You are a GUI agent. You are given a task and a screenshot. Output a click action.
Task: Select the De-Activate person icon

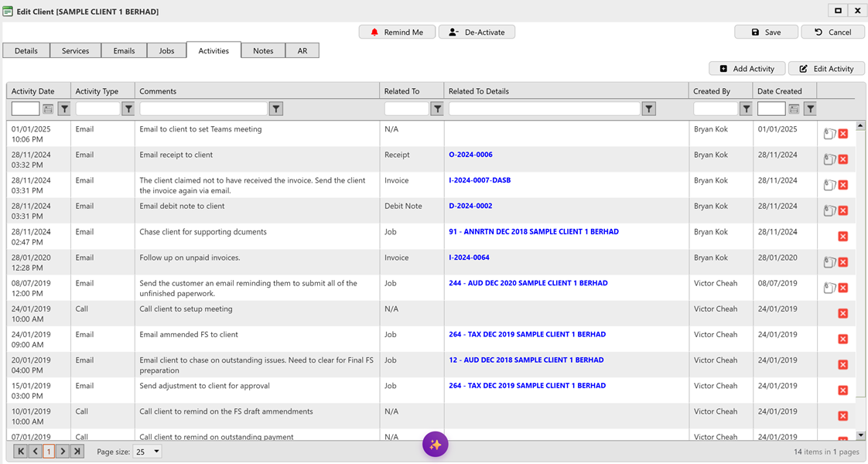(x=454, y=32)
